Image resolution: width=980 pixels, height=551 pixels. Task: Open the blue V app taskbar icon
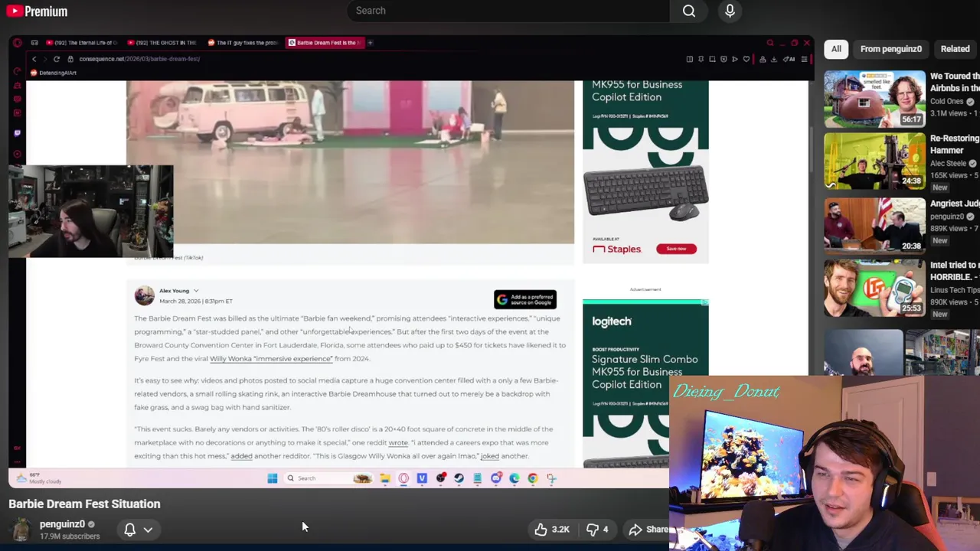422,478
